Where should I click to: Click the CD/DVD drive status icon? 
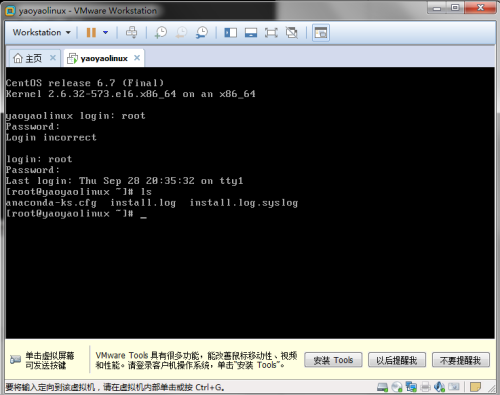pyautogui.click(x=397, y=387)
